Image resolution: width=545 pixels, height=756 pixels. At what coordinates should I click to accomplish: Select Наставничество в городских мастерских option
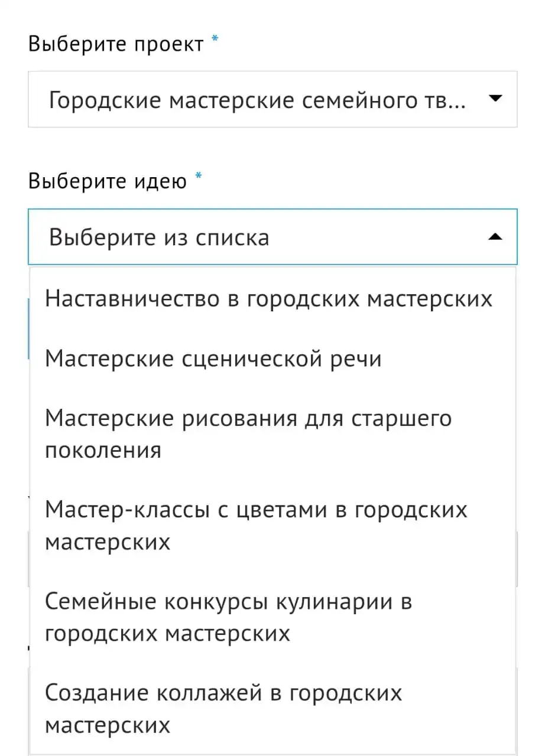269,299
